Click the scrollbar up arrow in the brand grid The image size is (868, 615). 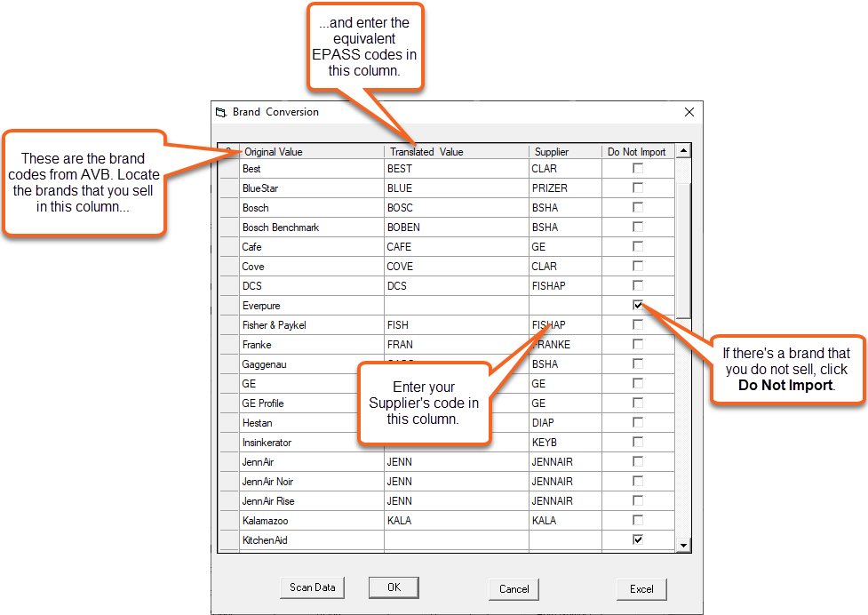(x=684, y=150)
